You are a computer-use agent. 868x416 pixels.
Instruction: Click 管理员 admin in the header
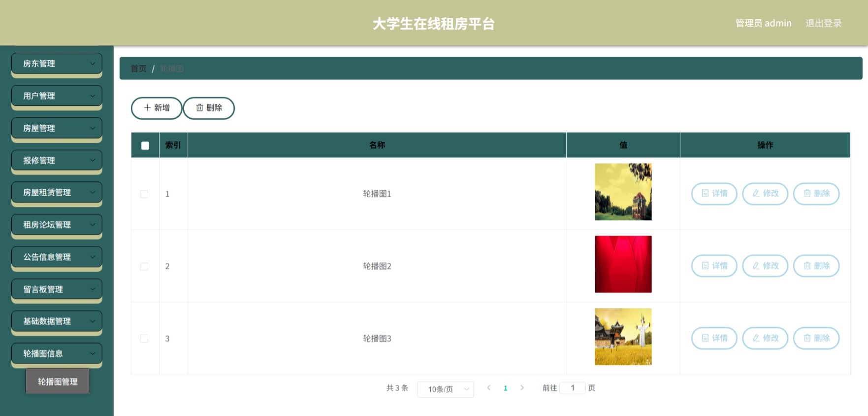pos(763,23)
